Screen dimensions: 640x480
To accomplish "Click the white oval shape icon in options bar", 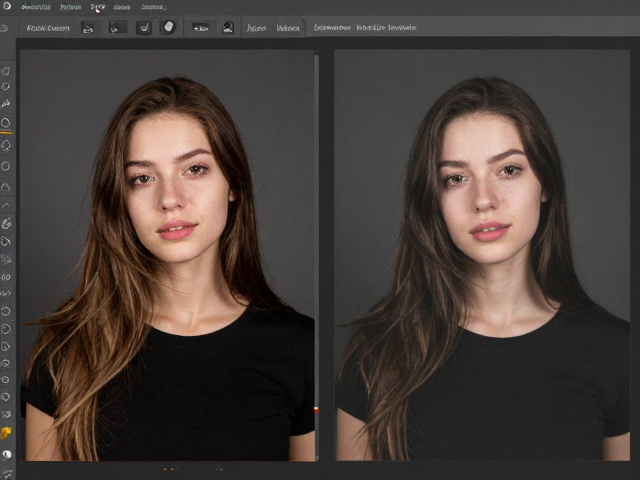I will coord(169,27).
